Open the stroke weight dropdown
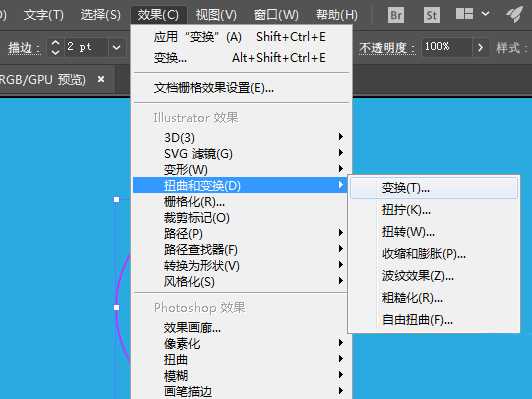532x399 pixels. tap(116, 47)
